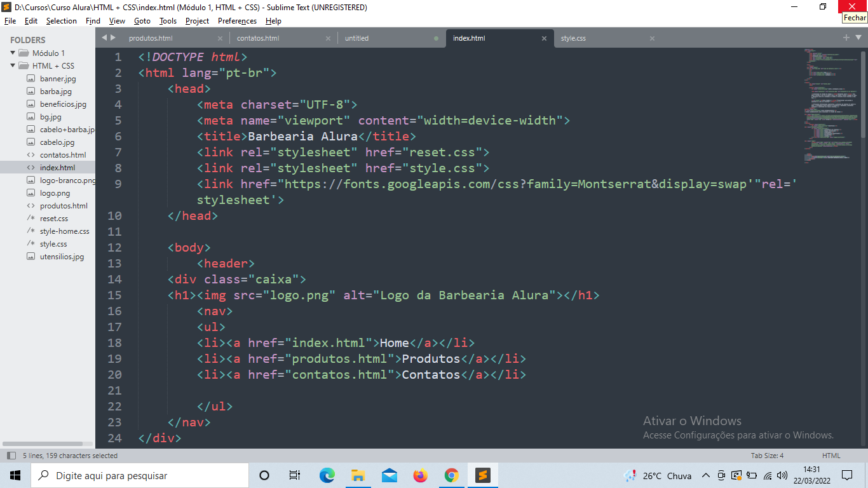Open the Help menu
Screen dimensions: 868x488
(x=273, y=21)
